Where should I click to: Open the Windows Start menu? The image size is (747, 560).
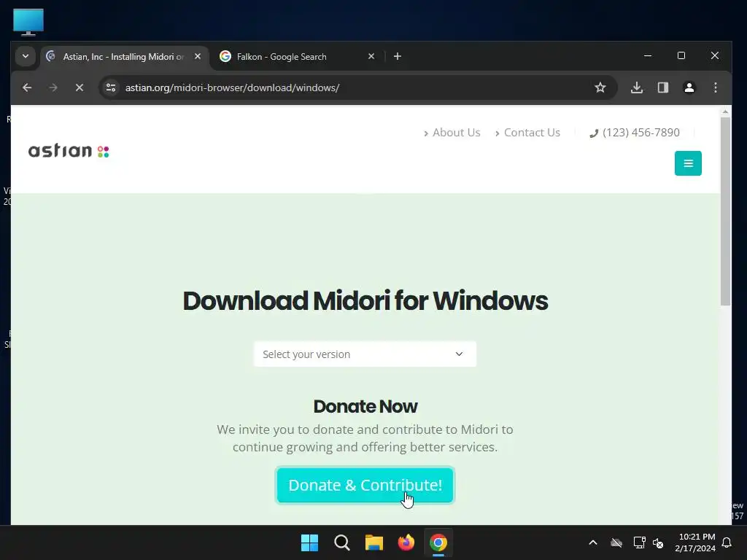tap(309, 542)
